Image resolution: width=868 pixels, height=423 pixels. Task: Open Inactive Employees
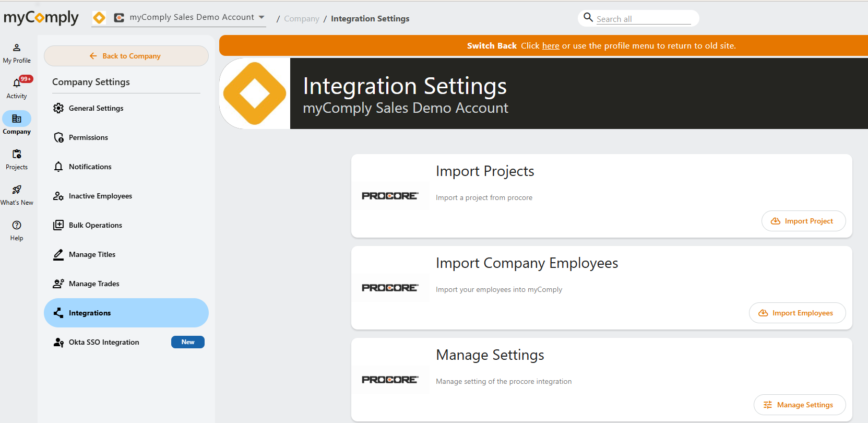(x=126, y=196)
